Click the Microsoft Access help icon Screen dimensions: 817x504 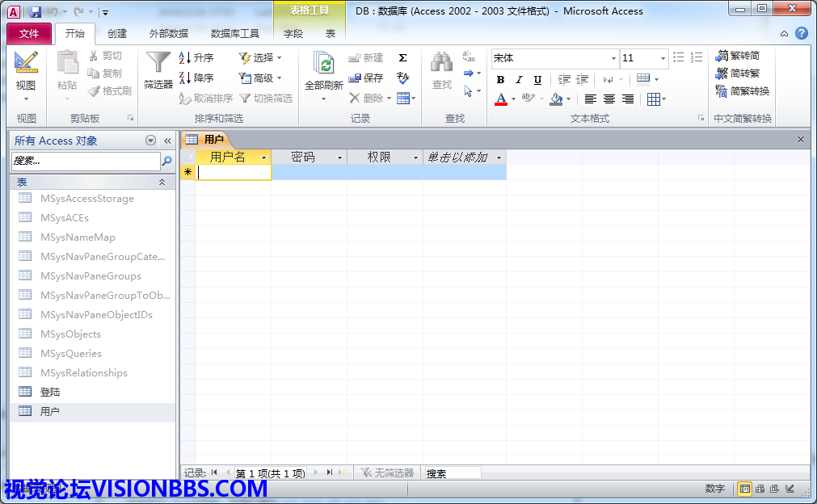(x=801, y=33)
